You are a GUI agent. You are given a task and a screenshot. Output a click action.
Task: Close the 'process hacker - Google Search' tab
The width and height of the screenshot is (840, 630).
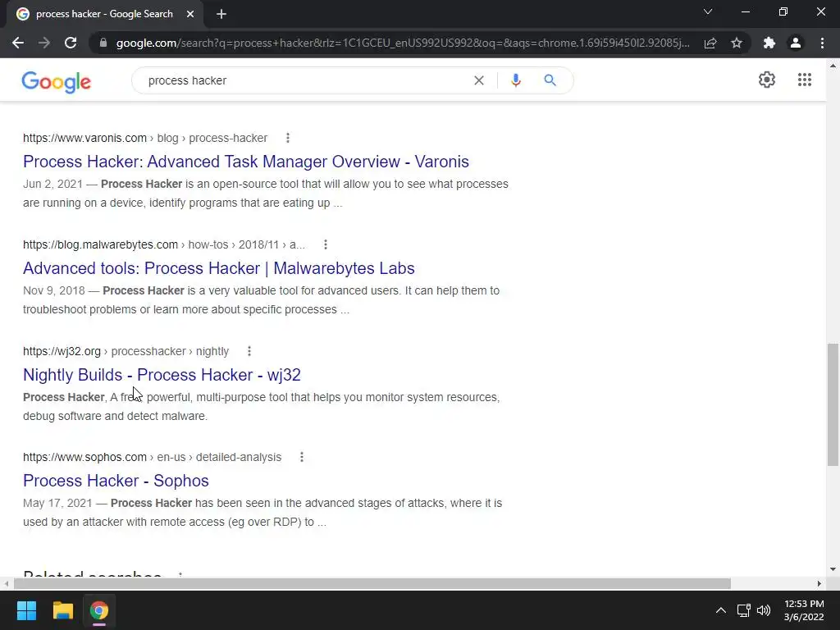(190, 14)
